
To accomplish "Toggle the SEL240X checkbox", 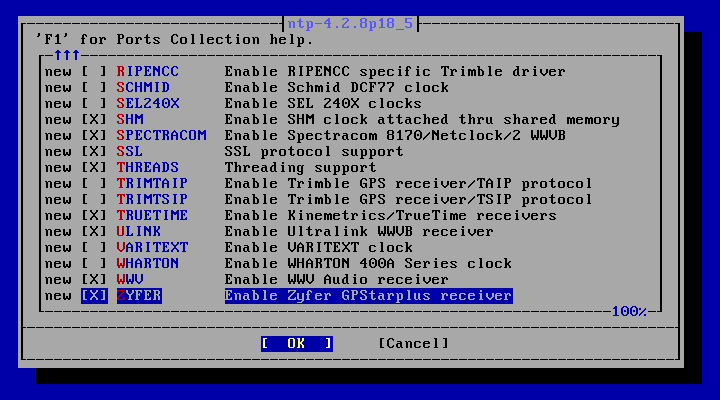I will click(x=94, y=104).
